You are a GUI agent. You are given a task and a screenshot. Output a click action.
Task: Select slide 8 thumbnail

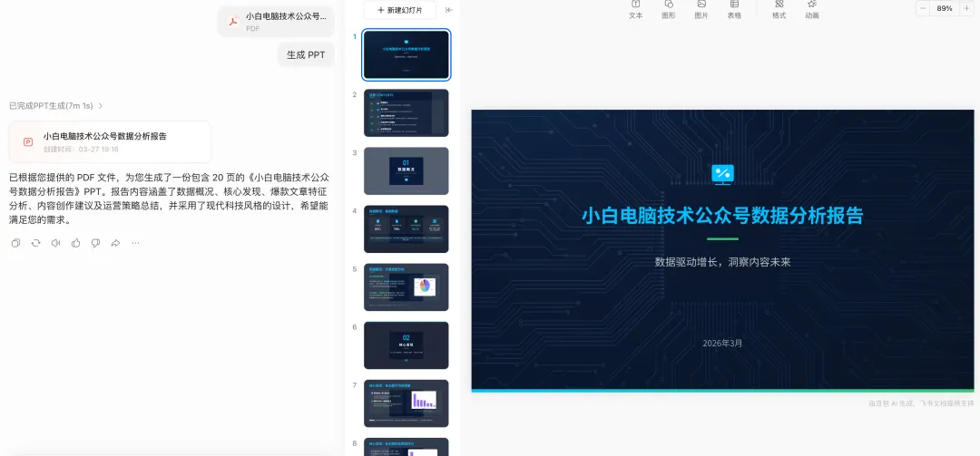(407, 447)
